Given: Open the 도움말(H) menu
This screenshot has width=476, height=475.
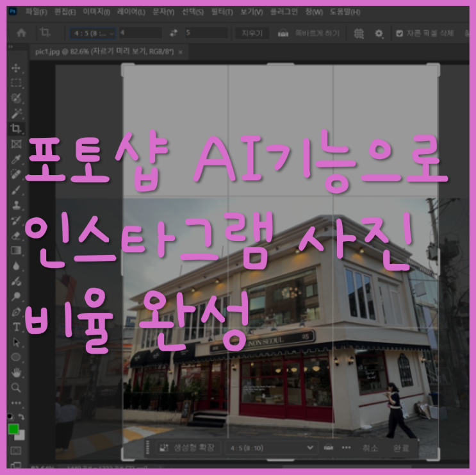Looking at the screenshot, I should point(345,12).
